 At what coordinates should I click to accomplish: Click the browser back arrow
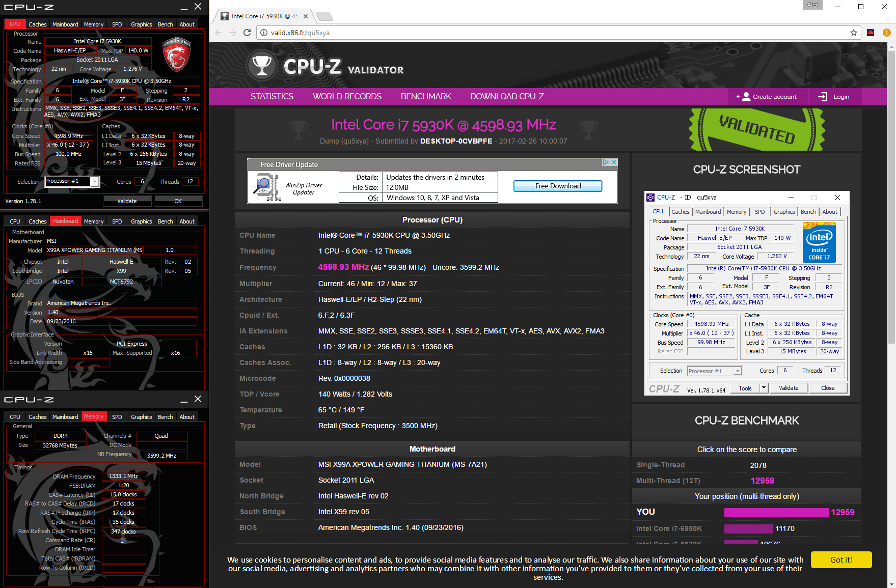[x=219, y=33]
